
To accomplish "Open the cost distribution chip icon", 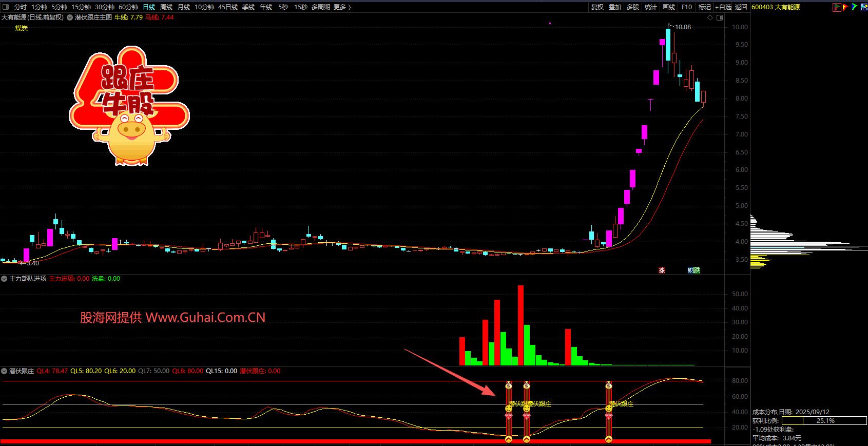I will [837, 7].
